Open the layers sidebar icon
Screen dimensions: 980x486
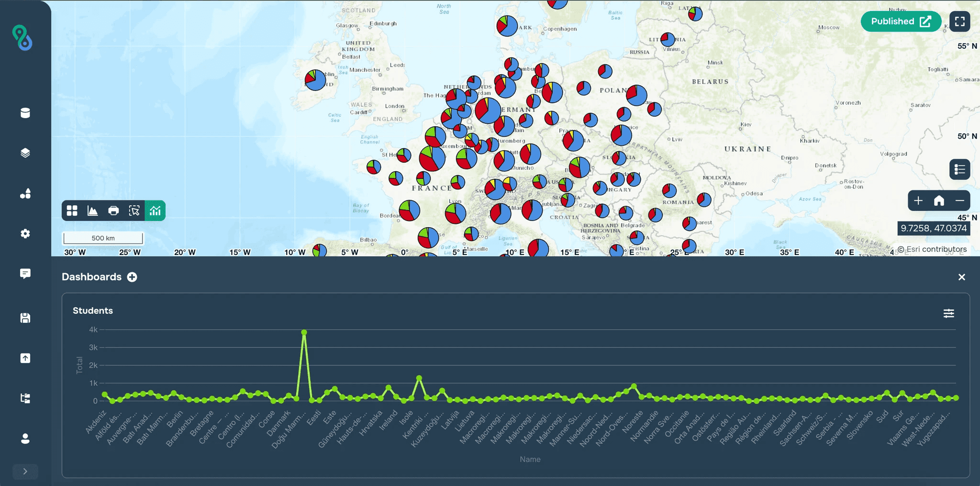(25, 153)
